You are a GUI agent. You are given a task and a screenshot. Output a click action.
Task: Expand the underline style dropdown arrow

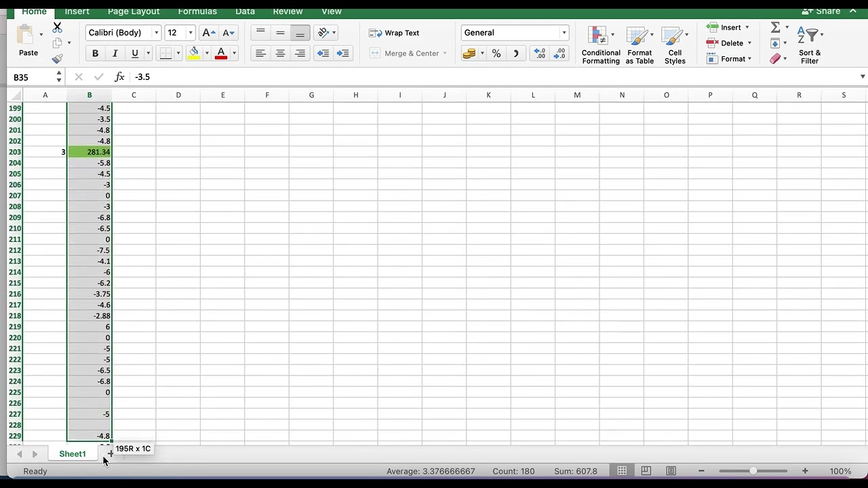point(148,54)
